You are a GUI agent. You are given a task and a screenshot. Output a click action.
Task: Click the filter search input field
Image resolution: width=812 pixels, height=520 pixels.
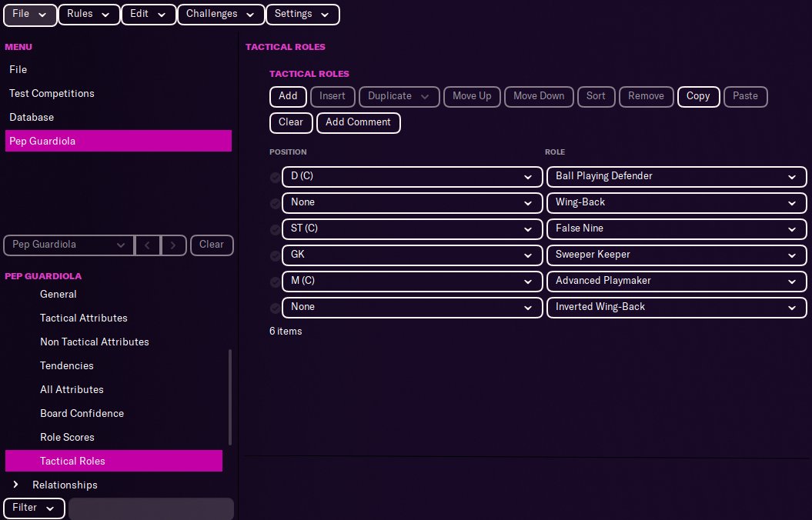(x=151, y=508)
